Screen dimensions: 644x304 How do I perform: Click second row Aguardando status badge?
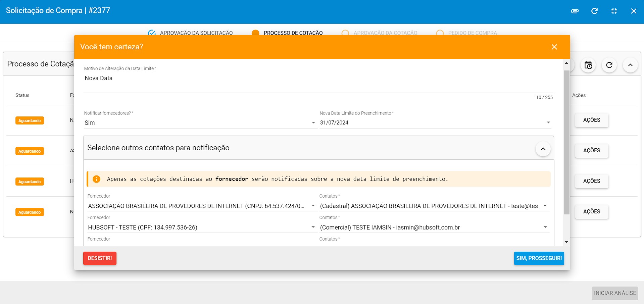point(30,151)
